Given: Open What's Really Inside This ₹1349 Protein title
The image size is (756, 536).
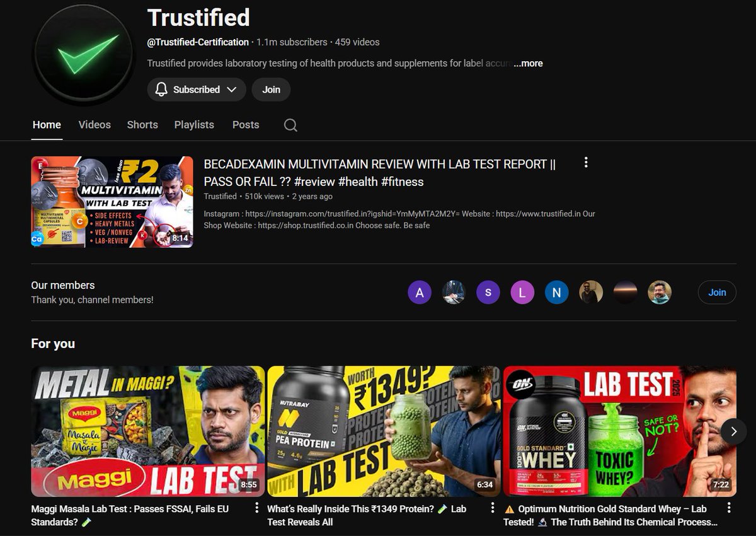Looking at the screenshot, I should point(367,515).
